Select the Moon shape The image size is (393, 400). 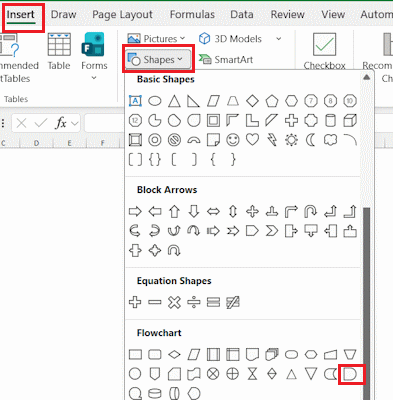coord(311,140)
